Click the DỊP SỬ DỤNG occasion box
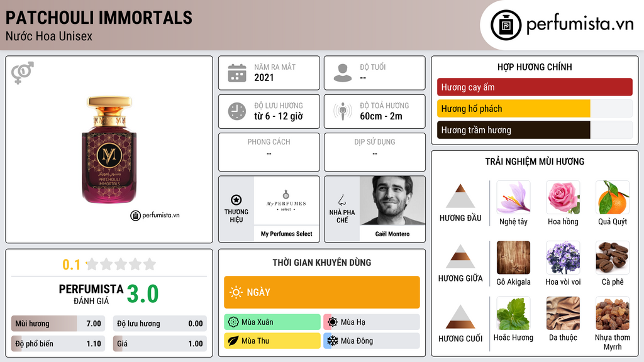Screen dimensions: 644x362 coord(375,152)
